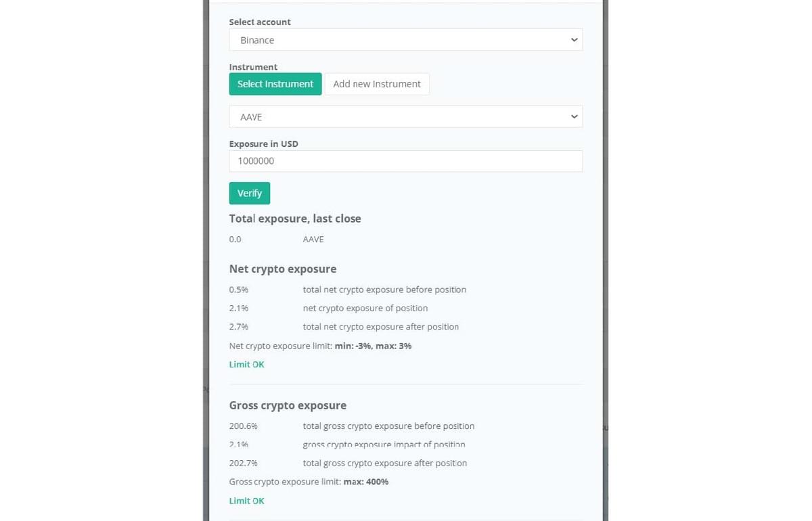Viewport: 812px width, 521px height.
Task: Click the Instrument field label
Action: tap(253, 67)
